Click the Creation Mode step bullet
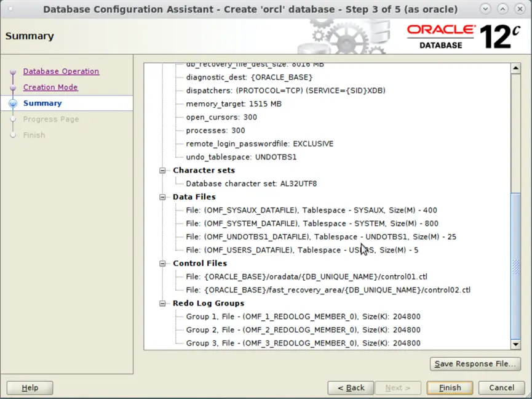 pos(13,87)
